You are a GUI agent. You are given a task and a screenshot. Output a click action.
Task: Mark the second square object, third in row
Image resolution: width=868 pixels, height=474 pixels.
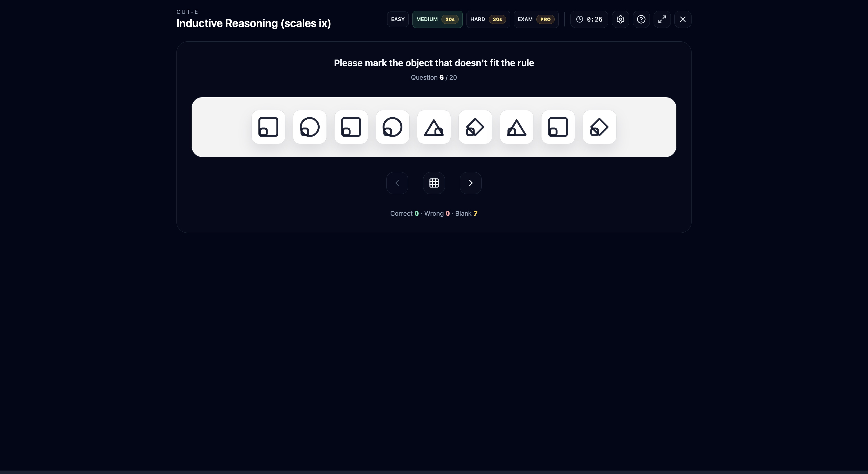[x=351, y=127]
